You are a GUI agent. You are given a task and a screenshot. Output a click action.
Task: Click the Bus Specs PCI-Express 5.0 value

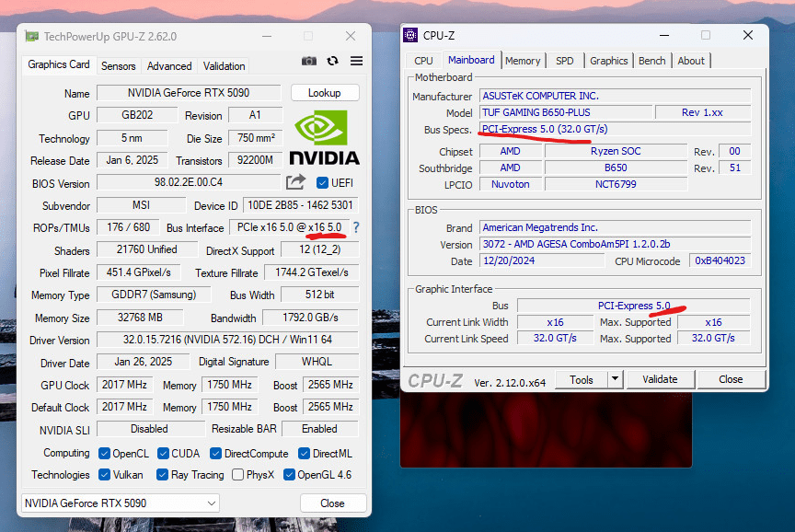click(x=545, y=129)
